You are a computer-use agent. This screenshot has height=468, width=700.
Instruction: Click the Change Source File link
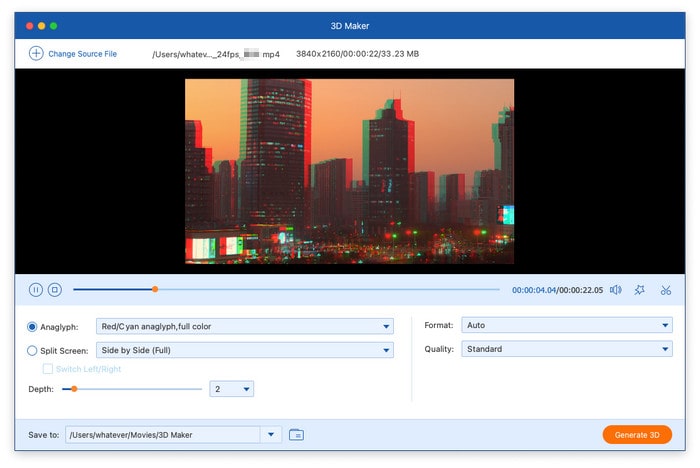[x=82, y=53]
